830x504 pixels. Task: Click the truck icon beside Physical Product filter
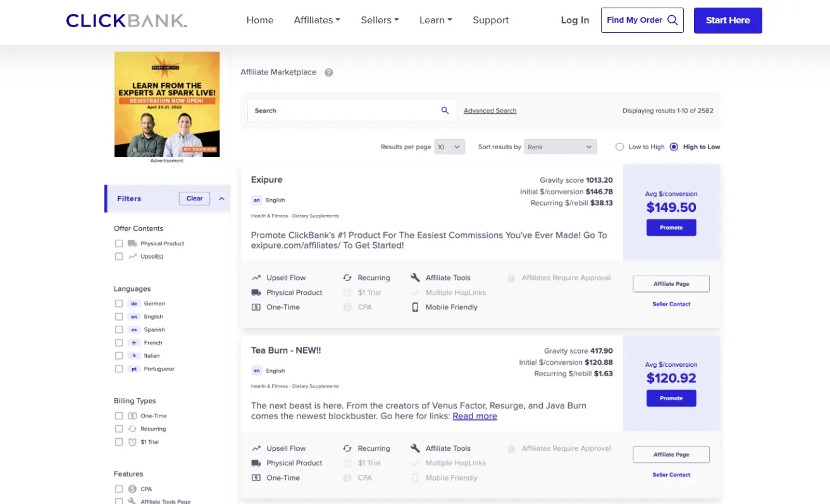pos(132,243)
